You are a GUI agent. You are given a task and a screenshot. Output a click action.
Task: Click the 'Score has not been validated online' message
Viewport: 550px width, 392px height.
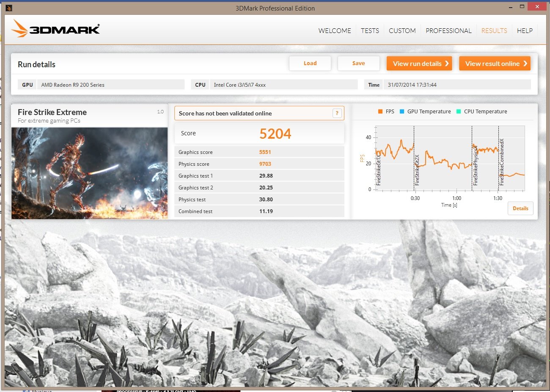click(x=225, y=113)
